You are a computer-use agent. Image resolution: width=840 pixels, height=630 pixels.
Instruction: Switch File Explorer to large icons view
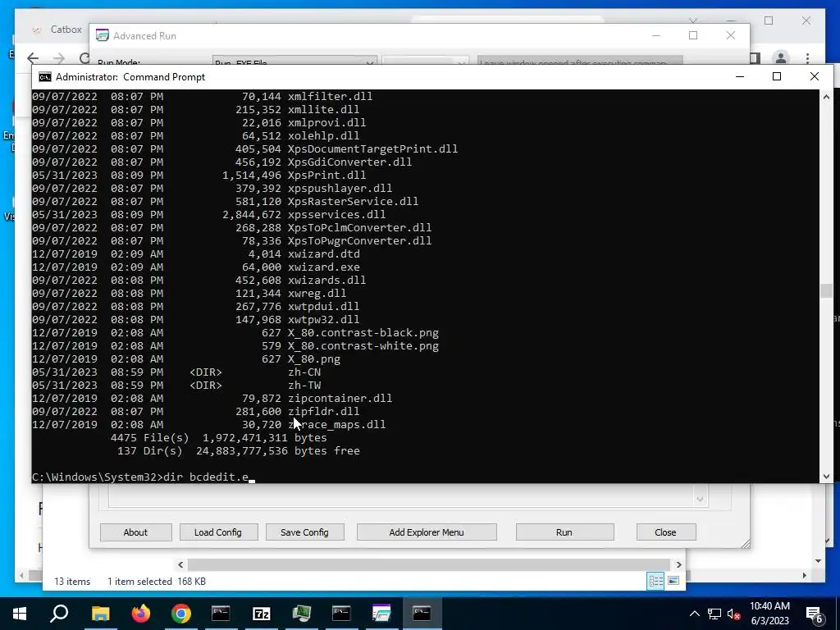(x=673, y=582)
